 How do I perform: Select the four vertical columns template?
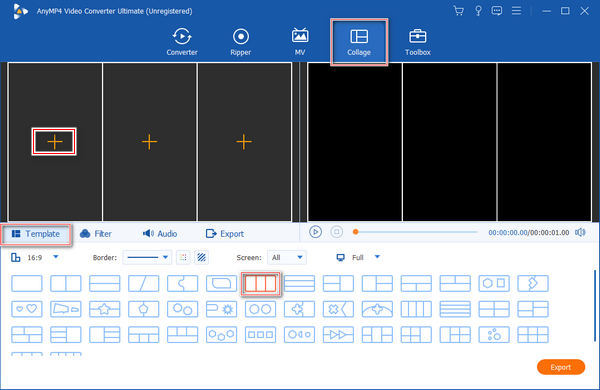(x=416, y=309)
